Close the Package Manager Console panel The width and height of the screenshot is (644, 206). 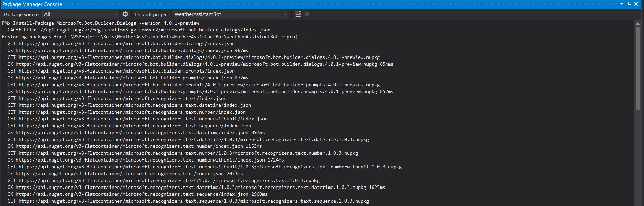[x=636, y=4]
